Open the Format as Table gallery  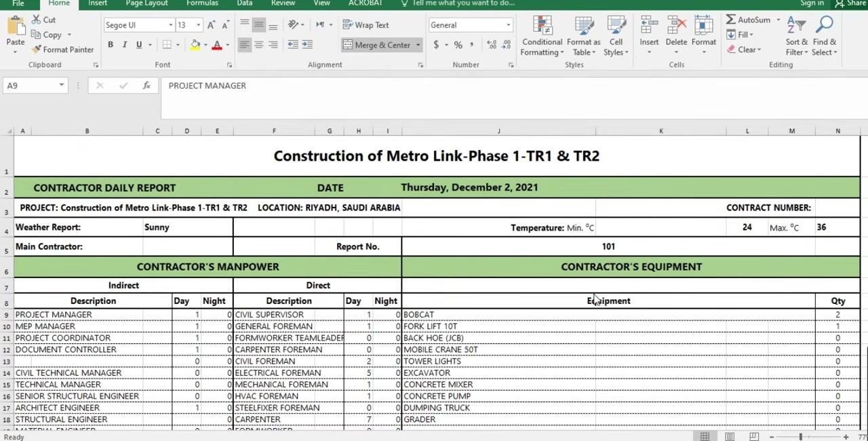click(x=585, y=36)
